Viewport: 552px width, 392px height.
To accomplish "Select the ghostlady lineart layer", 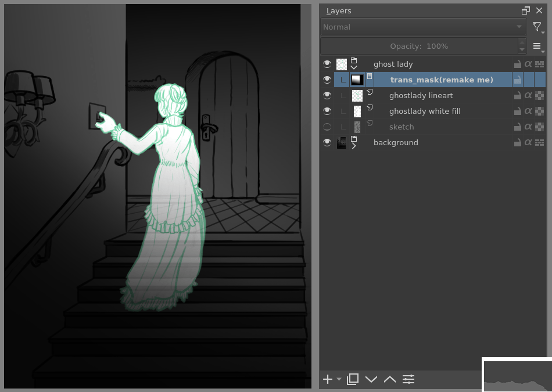I will tap(421, 95).
